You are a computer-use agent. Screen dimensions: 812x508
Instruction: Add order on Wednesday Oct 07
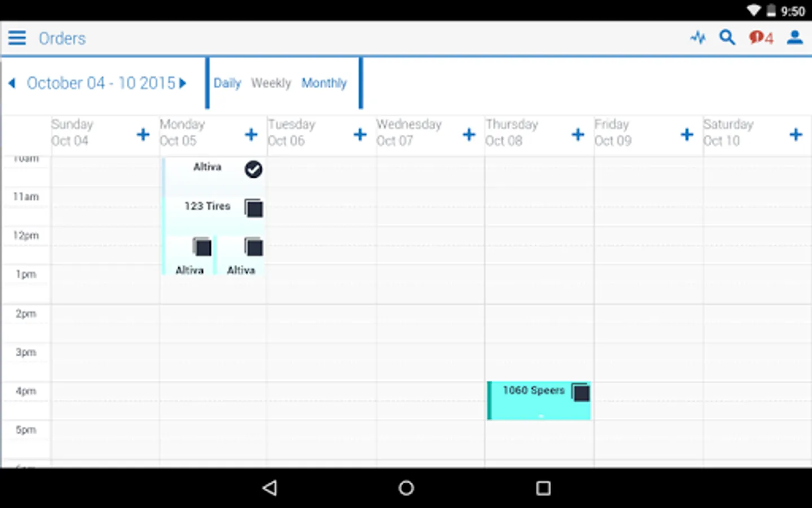469,134
